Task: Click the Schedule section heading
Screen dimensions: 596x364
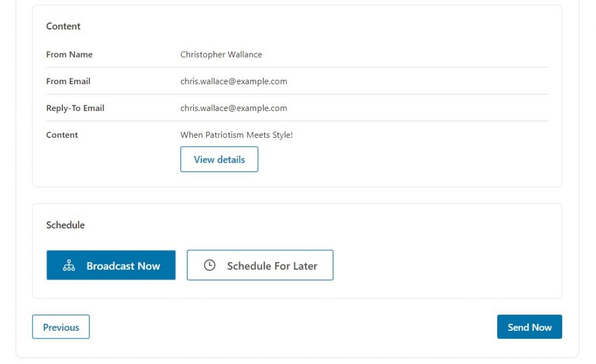Action: point(65,225)
